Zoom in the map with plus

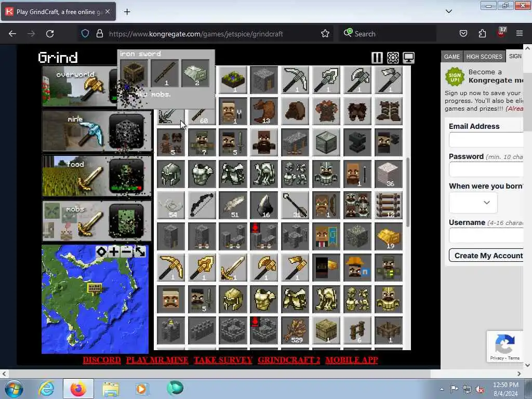[114, 252]
